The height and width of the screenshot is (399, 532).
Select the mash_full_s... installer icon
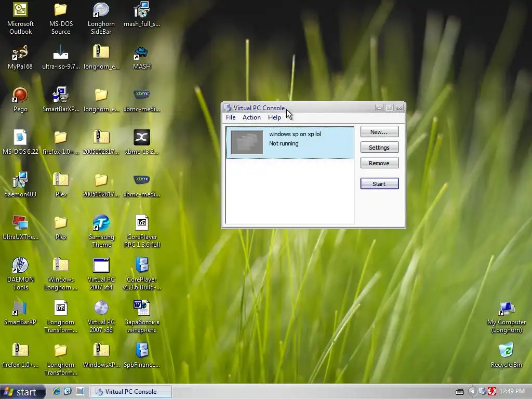[141, 15]
